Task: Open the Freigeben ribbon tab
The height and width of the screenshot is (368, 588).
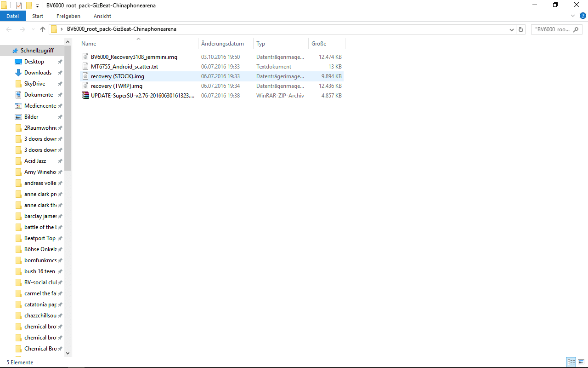Action: pyautogui.click(x=68, y=16)
